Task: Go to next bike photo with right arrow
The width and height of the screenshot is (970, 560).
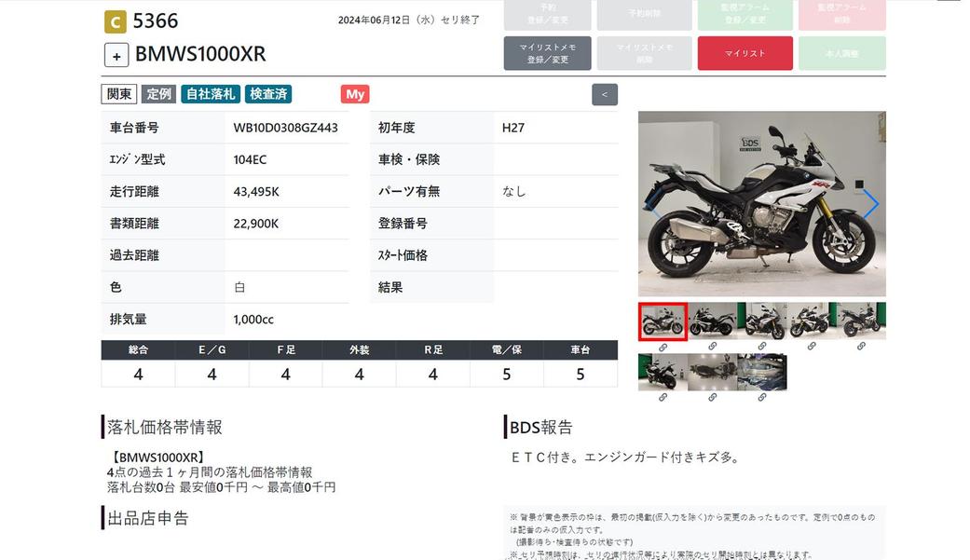Action: coord(869,205)
